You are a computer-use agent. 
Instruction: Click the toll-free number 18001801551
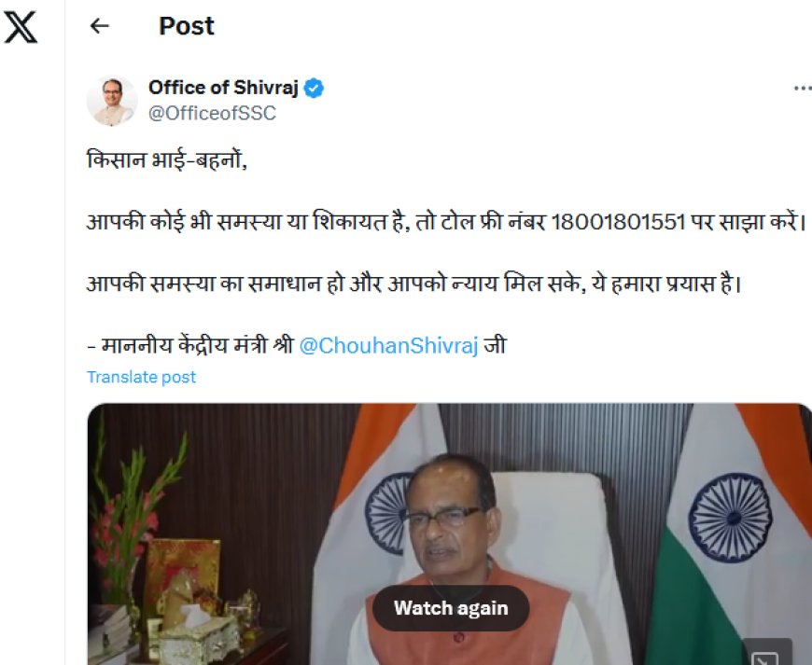[618, 223]
